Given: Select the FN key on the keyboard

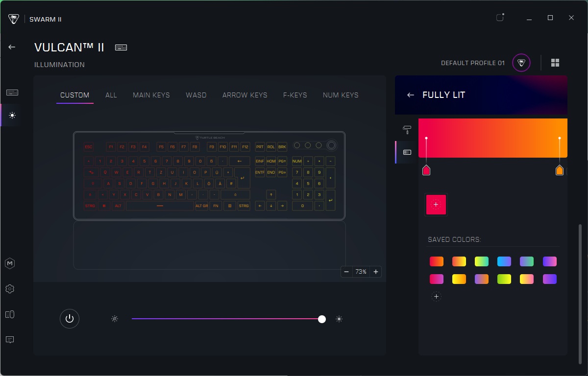Looking at the screenshot, I should 216,206.
